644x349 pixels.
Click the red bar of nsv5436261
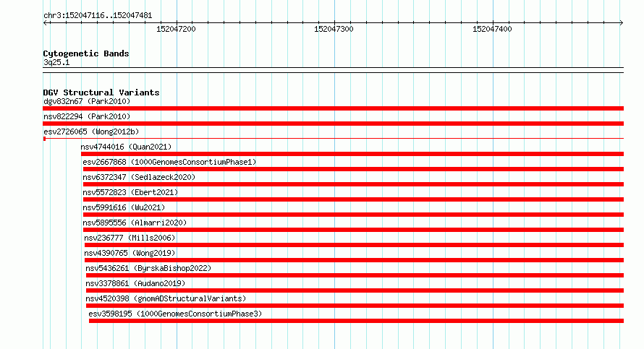coord(355,275)
